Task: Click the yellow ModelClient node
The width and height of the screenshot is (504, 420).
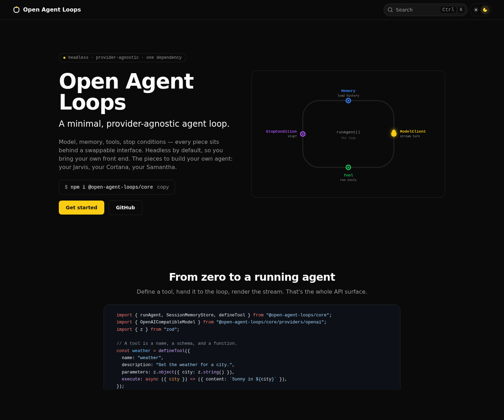Action: [394, 133]
